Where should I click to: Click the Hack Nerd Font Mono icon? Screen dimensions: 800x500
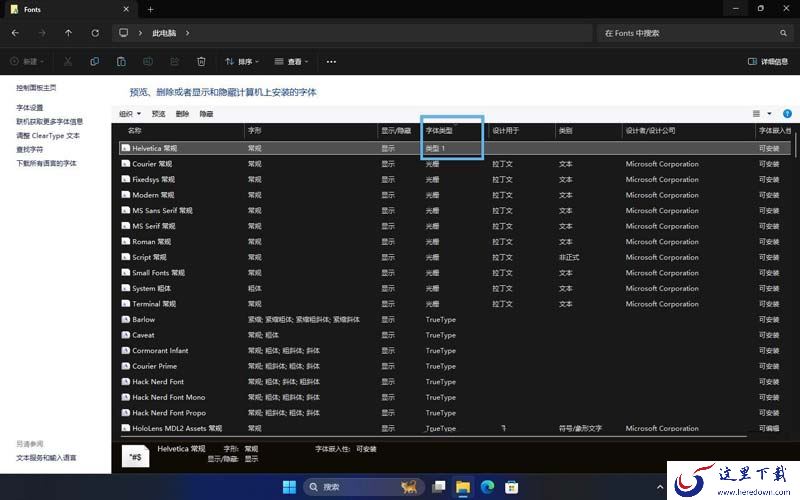pos(126,397)
